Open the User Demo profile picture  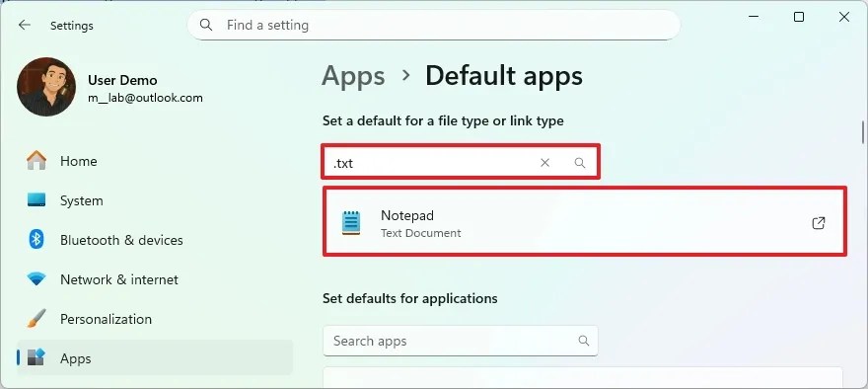point(46,87)
